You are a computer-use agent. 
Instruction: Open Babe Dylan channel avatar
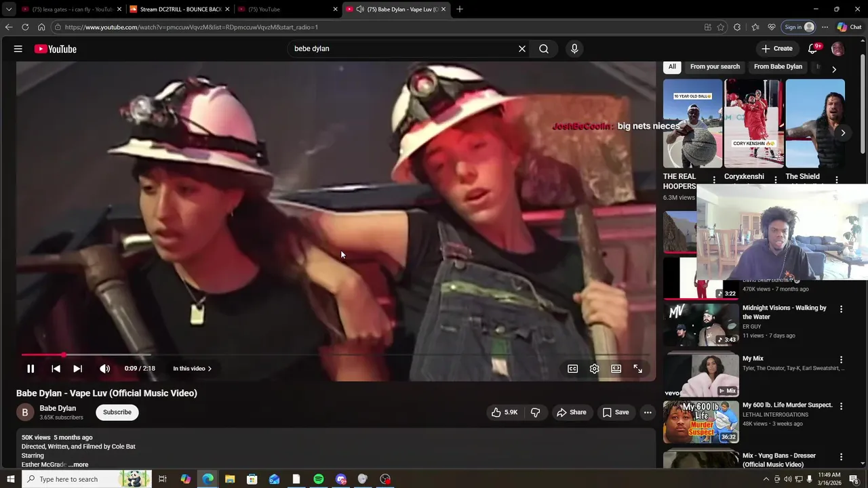coord(25,412)
